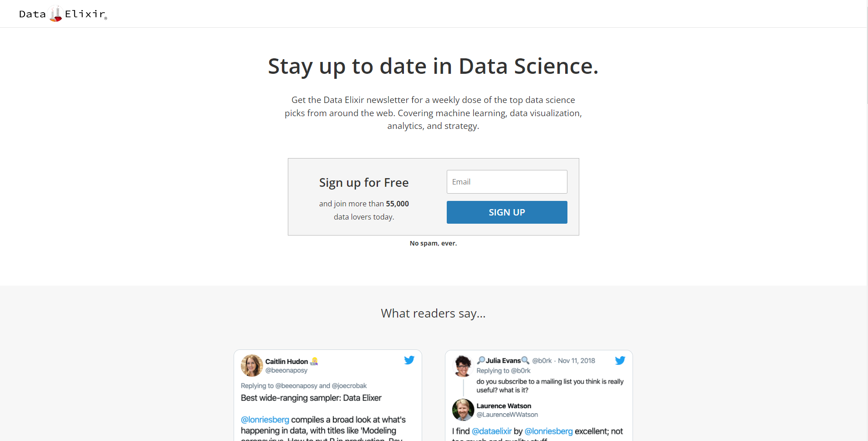
Task: Click the Caitlin Hudon name link
Action: click(287, 362)
